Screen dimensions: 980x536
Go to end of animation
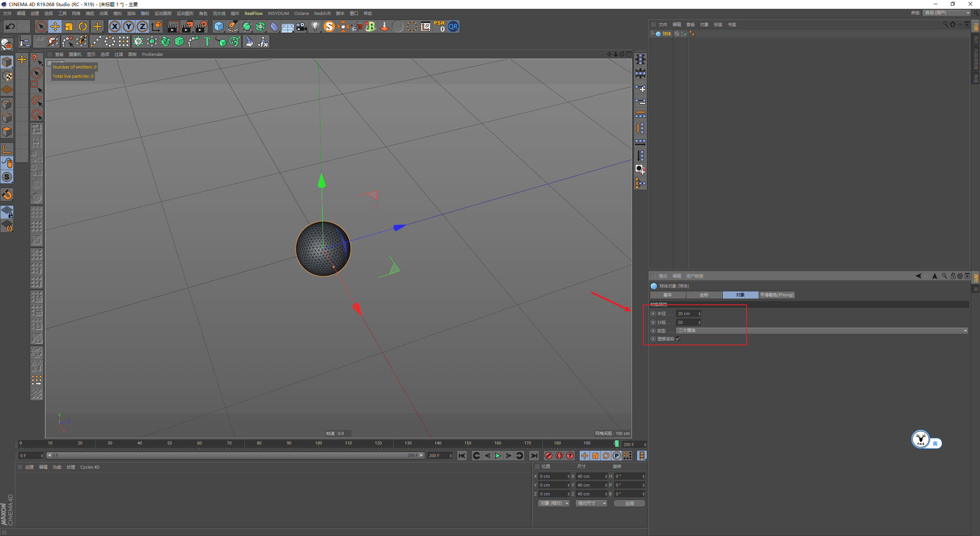(x=534, y=456)
